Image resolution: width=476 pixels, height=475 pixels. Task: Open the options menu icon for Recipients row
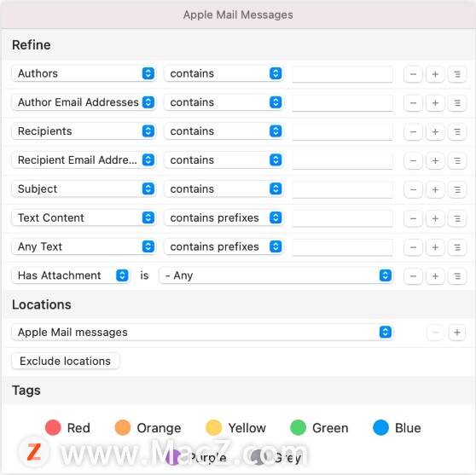(457, 132)
